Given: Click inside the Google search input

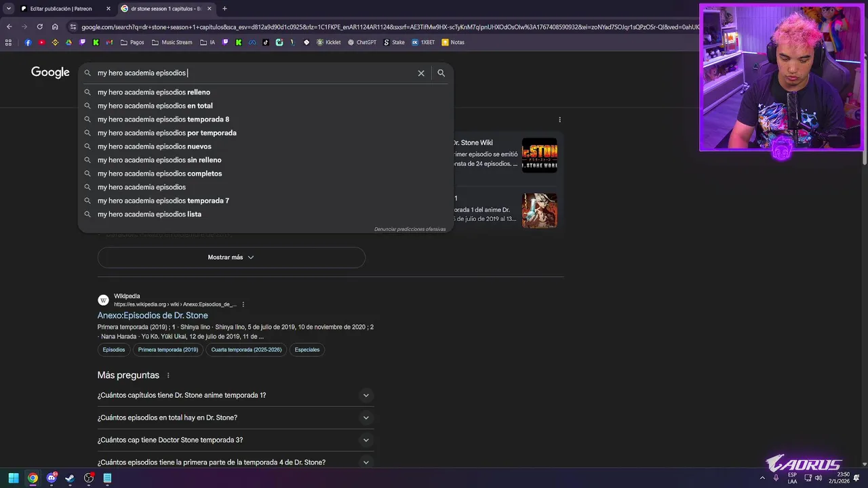Looking at the screenshot, I should [254, 73].
